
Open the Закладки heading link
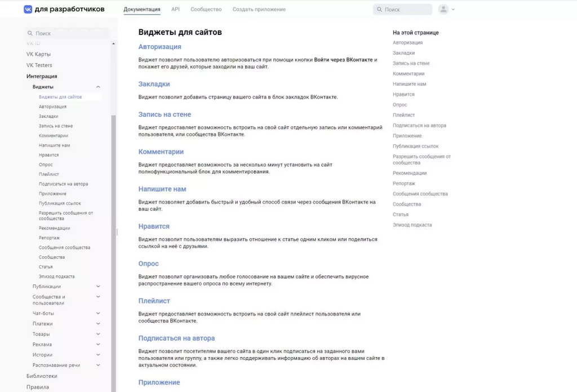click(x=154, y=84)
